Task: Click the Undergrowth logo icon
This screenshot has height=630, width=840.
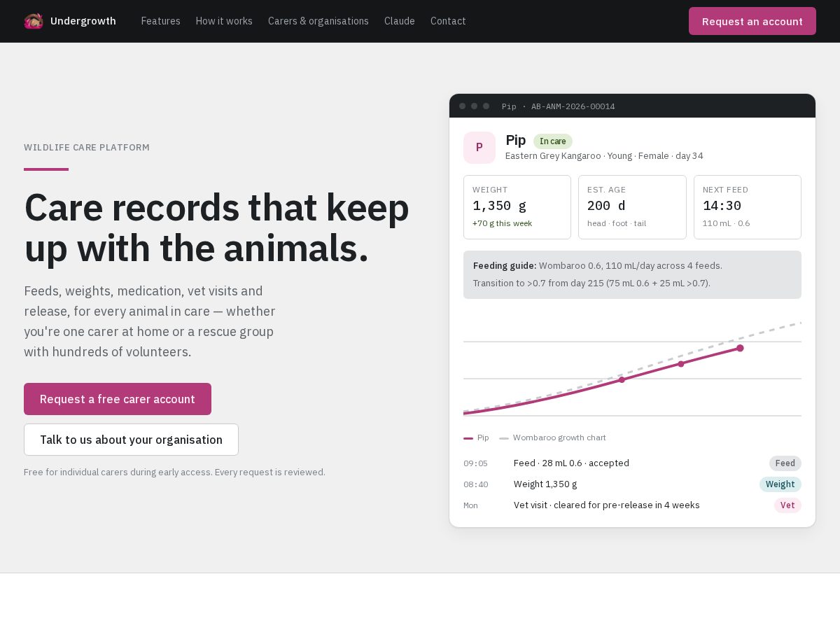Action: point(34,21)
